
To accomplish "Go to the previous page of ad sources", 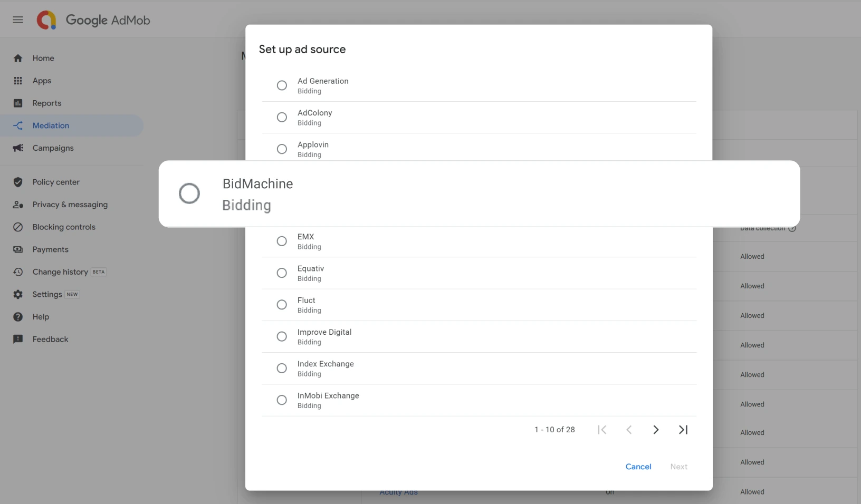I will [x=629, y=430].
